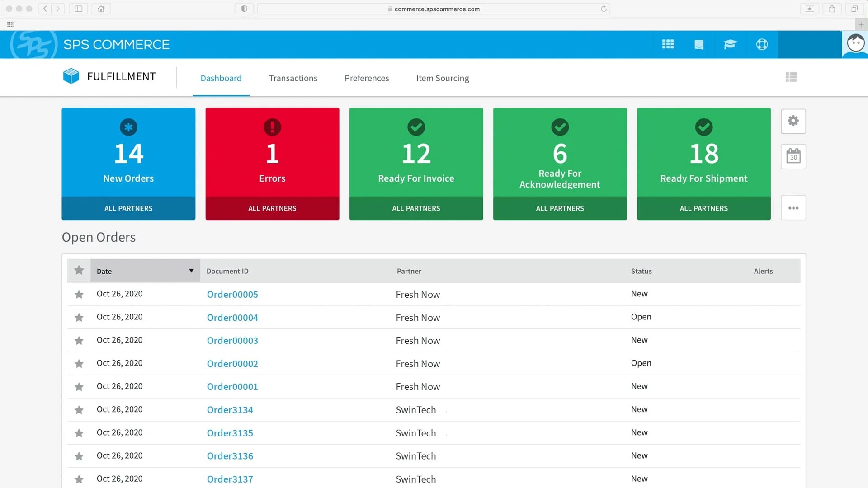Click the browser address bar
This screenshot has height=488, width=868.
pyautogui.click(x=434, y=9)
